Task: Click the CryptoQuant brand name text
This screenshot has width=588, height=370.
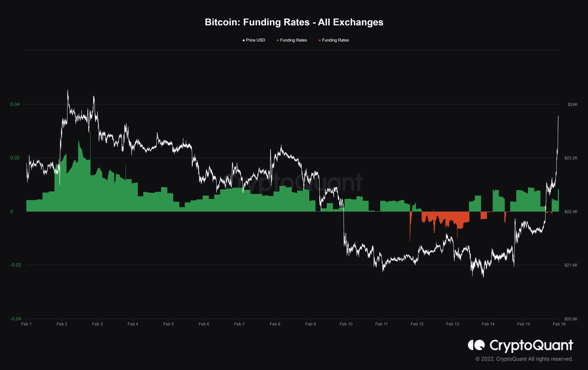Action: tap(531, 345)
